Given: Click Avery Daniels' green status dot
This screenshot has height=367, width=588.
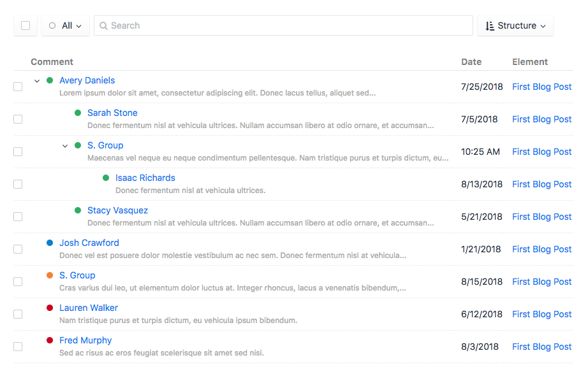Looking at the screenshot, I should click(50, 80).
